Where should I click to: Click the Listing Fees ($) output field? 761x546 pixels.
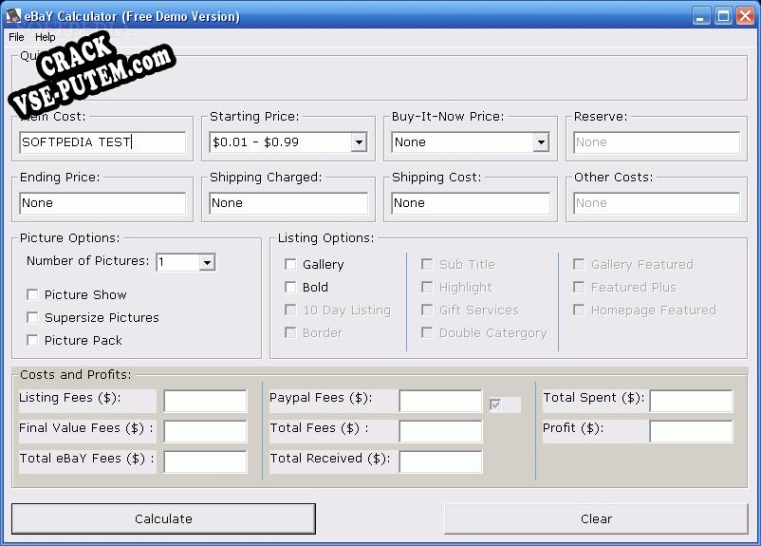click(205, 401)
